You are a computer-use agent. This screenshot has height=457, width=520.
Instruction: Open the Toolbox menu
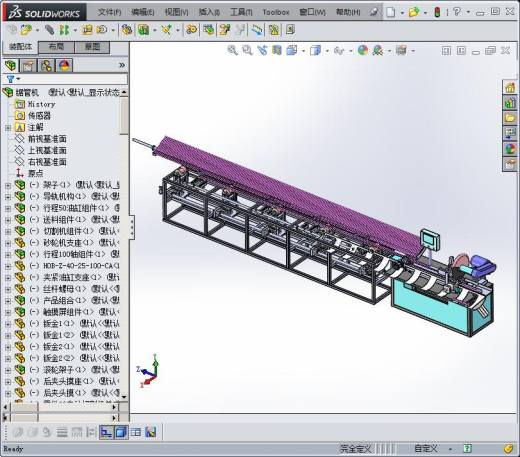pos(276,12)
